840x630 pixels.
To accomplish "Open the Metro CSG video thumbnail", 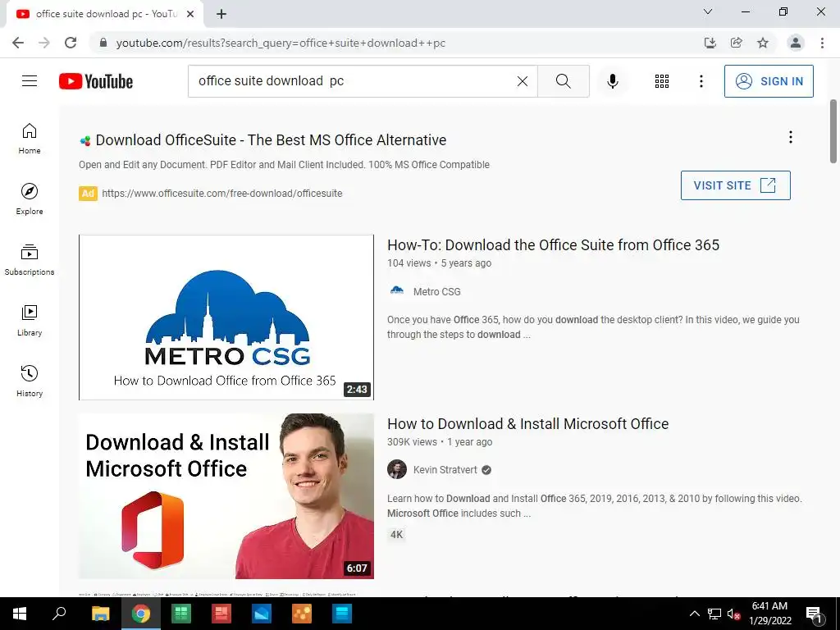I will click(226, 317).
